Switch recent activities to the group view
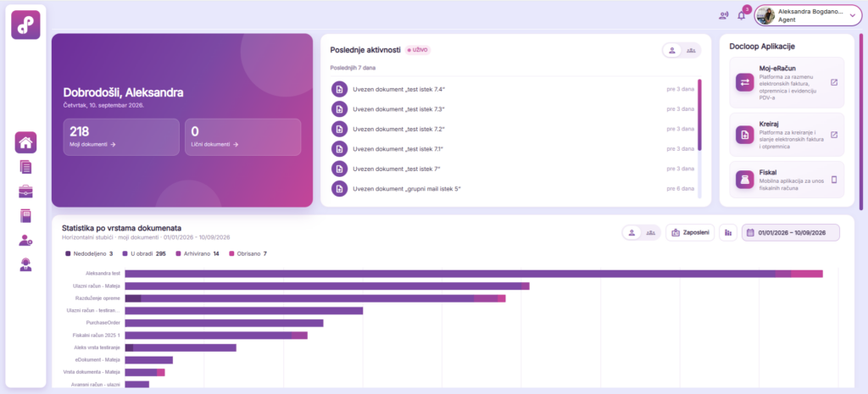This screenshot has height=394, width=868. (x=691, y=50)
